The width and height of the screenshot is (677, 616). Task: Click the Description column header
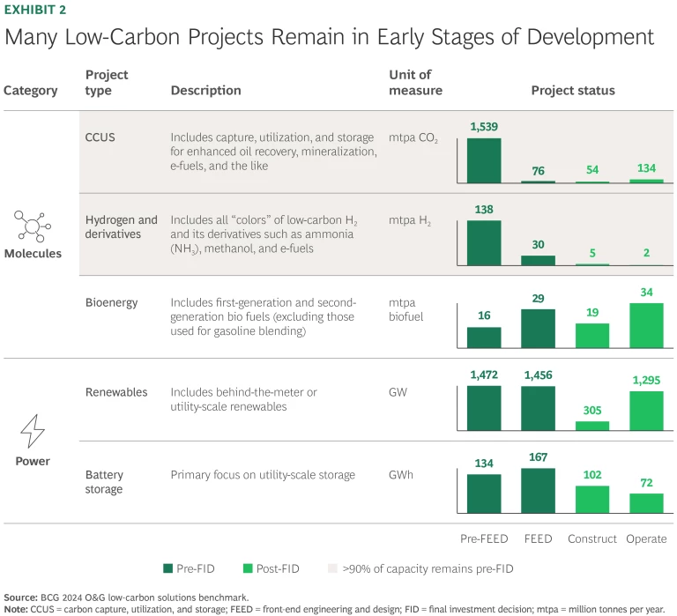click(205, 90)
